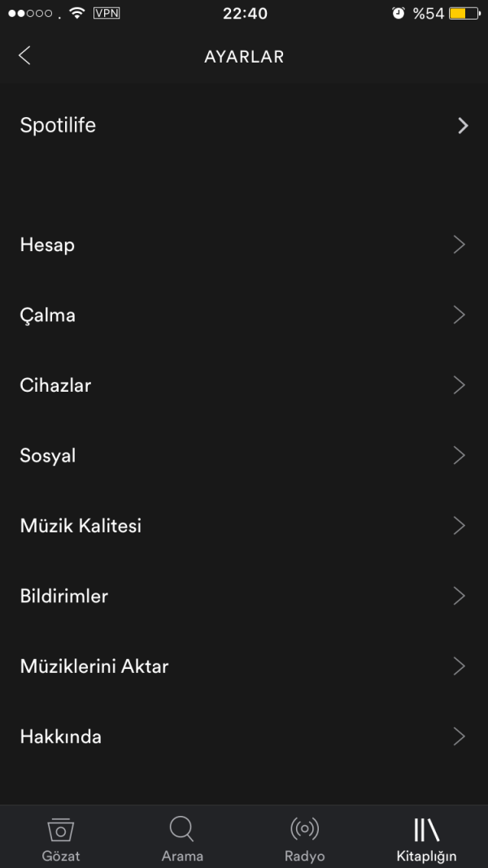The height and width of the screenshot is (868, 488).
Task: Tap the alarm clock status icon
Action: pos(399,13)
